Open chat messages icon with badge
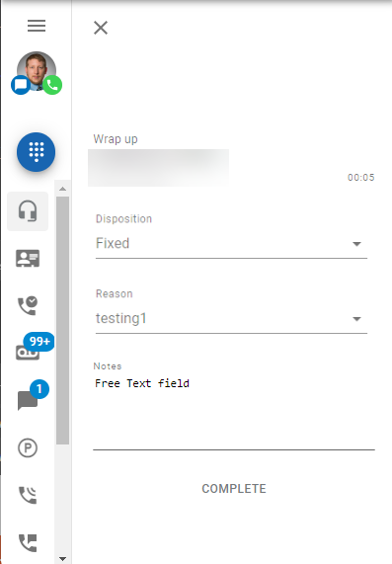The image size is (392, 564). coord(28,400)
